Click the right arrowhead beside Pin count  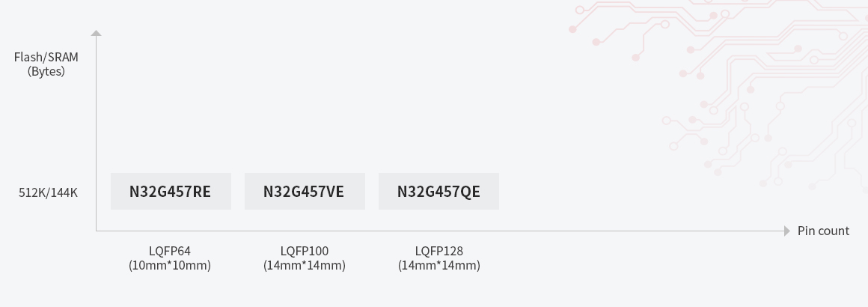[x=786, y=231]
